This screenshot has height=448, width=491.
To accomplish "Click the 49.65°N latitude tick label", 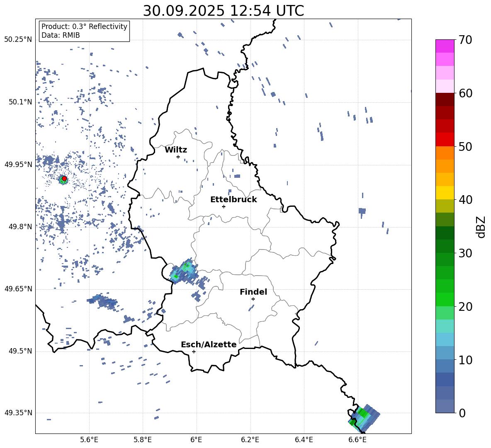I will coord(18,289).
